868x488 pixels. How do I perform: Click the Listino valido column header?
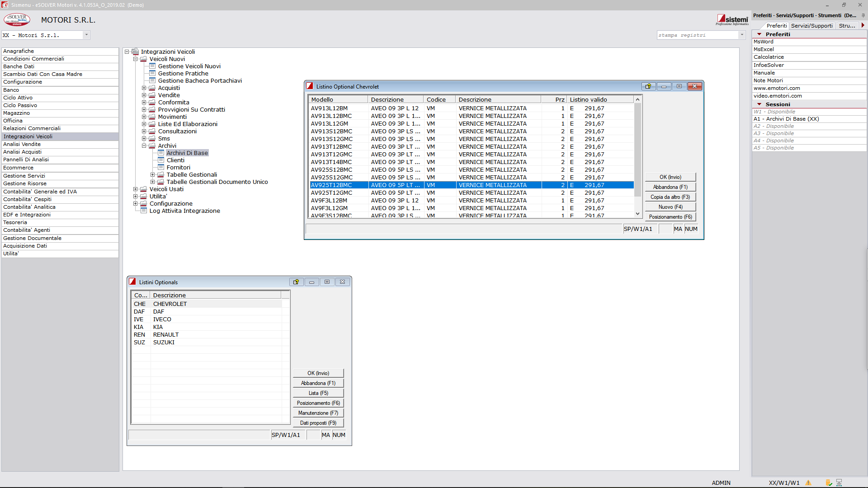[x=600, y=99]
